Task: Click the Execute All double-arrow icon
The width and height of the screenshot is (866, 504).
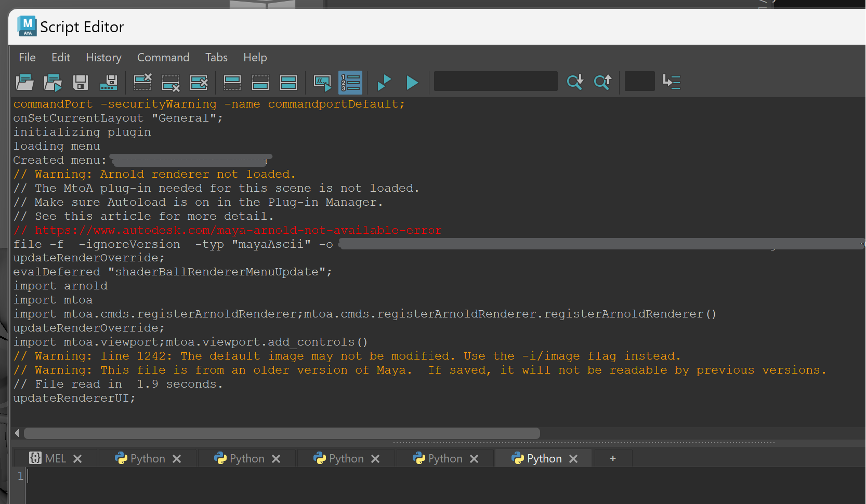Action: pos(384,82)
